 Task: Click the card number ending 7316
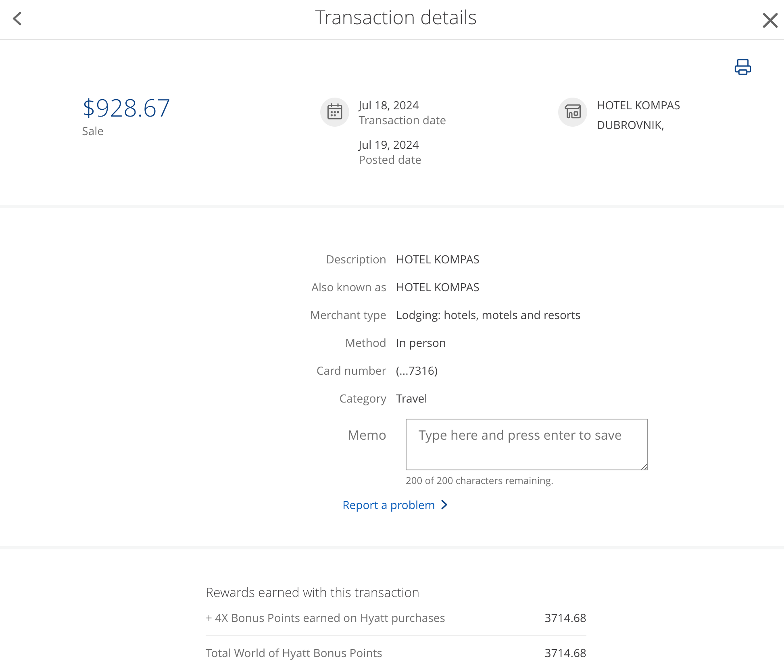pos(417,371)
